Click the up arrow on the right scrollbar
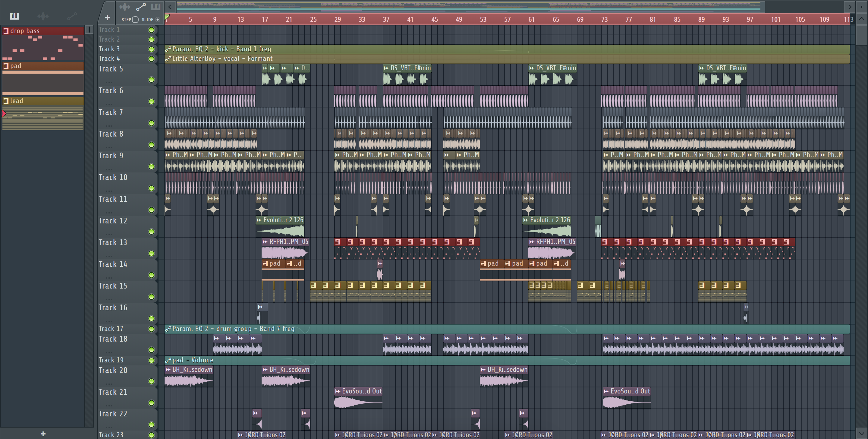Screen dimensions: 868x439 862,19
